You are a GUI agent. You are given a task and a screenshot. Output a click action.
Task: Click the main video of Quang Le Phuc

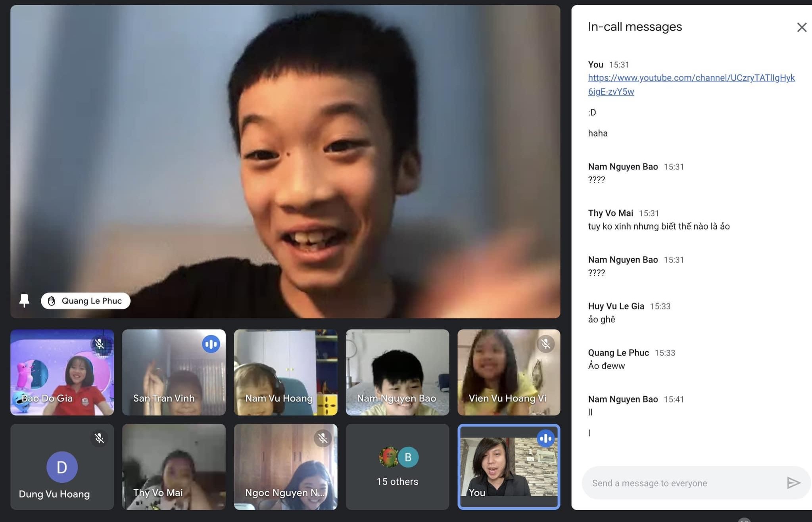point(285,159)
